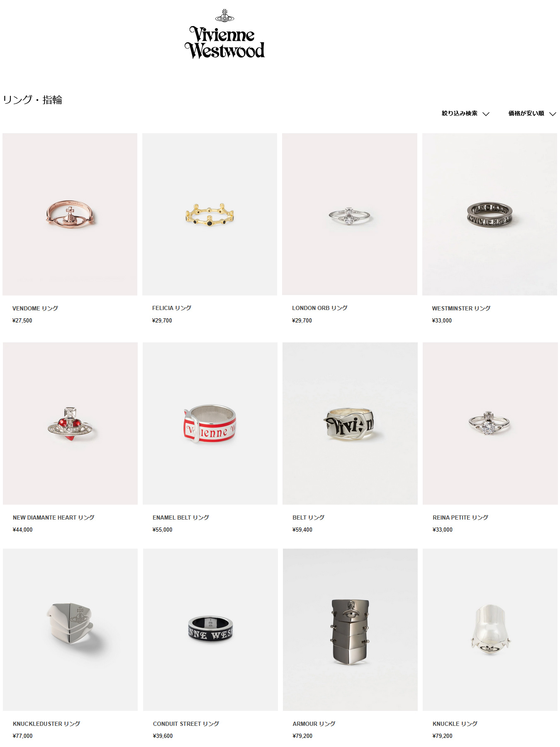Click the CONDUIT STREET リング product link
Viewport: 560px width, 747px height.
(186, 724)
